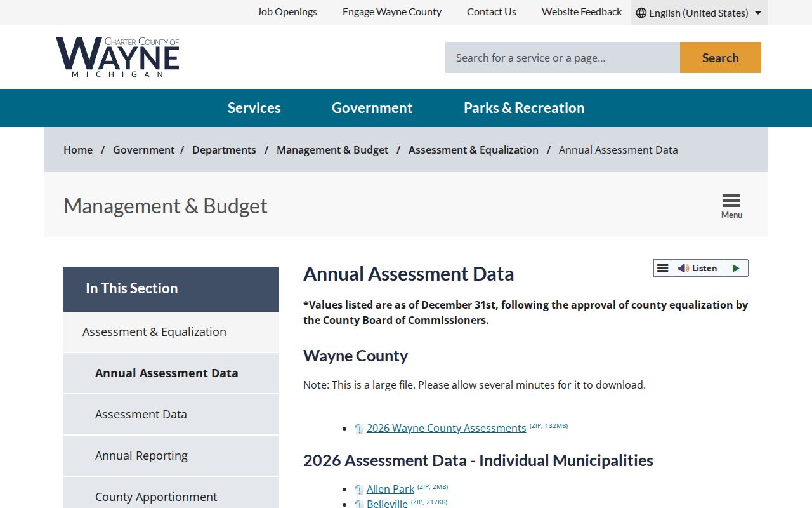Click the Charter County of Wayne logo
Image resolution: width=812 pixels, height=508 pixels.
coord(117,57)
